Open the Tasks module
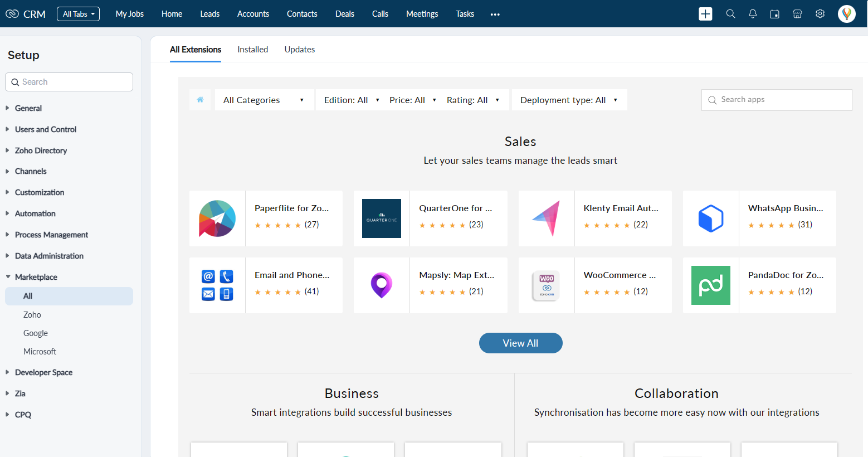This screenshot has height=457, width=868. [x=465, y=14]
